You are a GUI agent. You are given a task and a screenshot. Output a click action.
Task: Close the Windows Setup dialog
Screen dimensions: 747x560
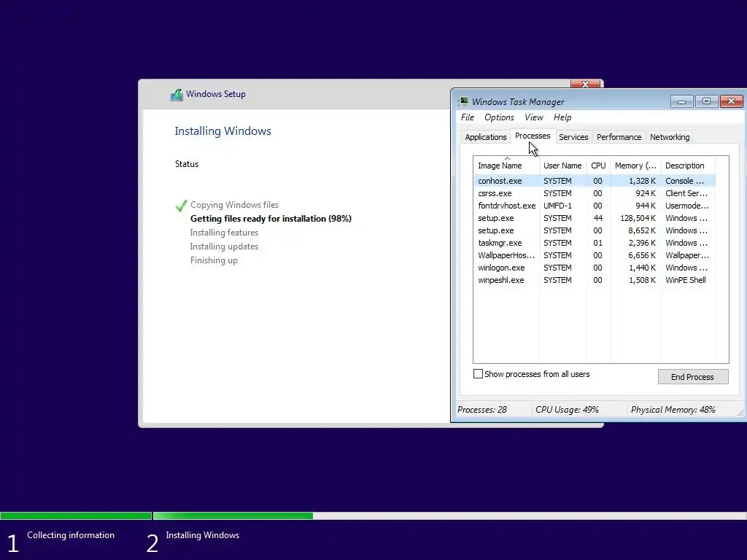586,84
